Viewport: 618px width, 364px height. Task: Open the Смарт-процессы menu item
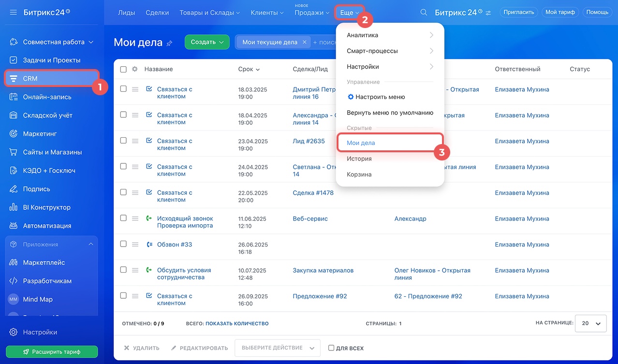coord(390,51)
